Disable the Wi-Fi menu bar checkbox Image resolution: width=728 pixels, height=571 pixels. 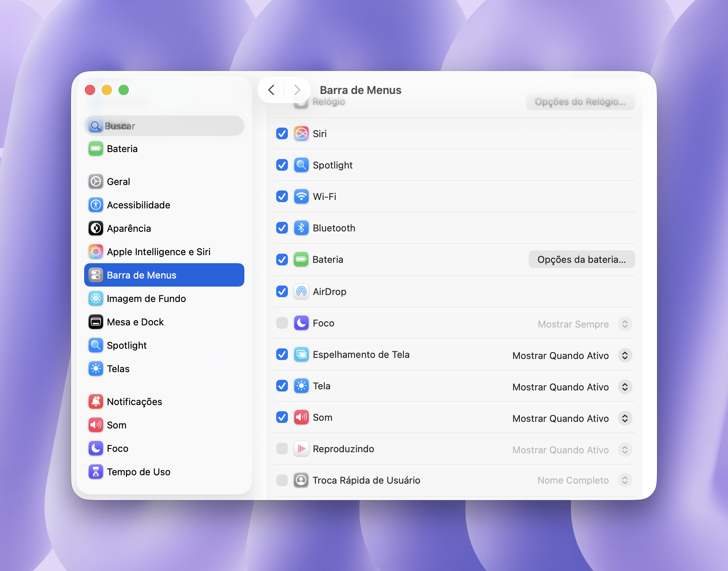click(282, 197)
